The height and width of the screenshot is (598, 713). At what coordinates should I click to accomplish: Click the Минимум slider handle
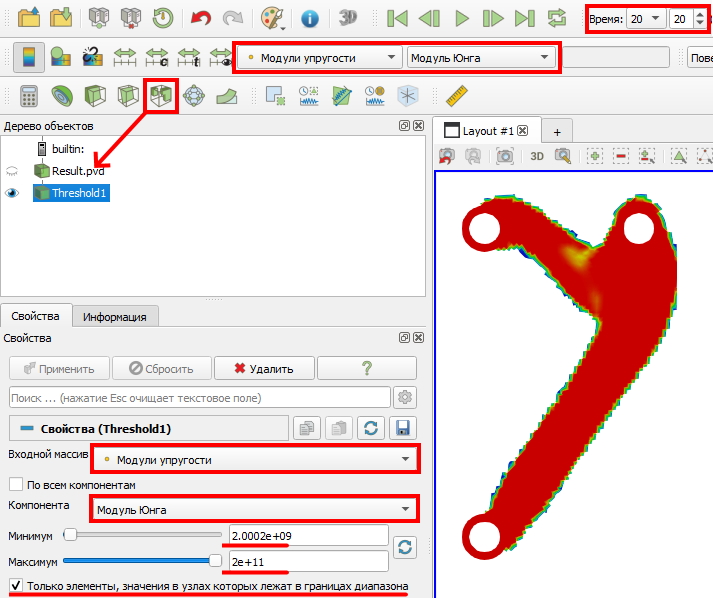[70, 535]
